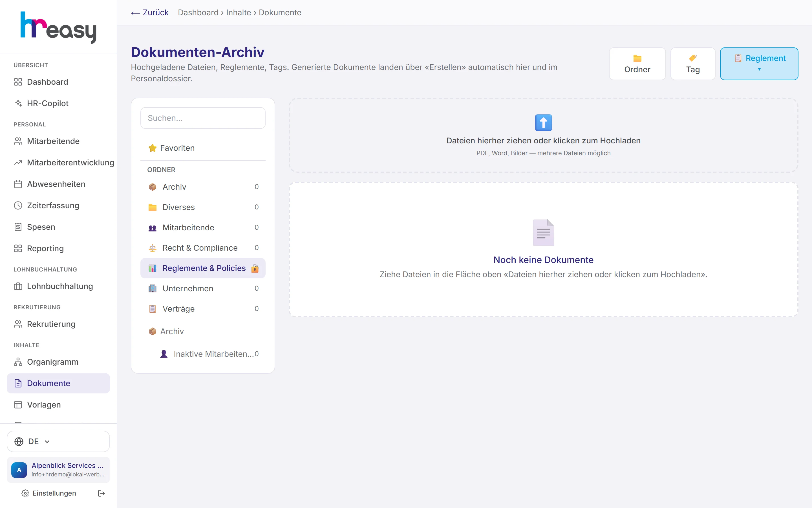812x508 pixels.
Task: Open the Verträge folder
Action: 203,308
